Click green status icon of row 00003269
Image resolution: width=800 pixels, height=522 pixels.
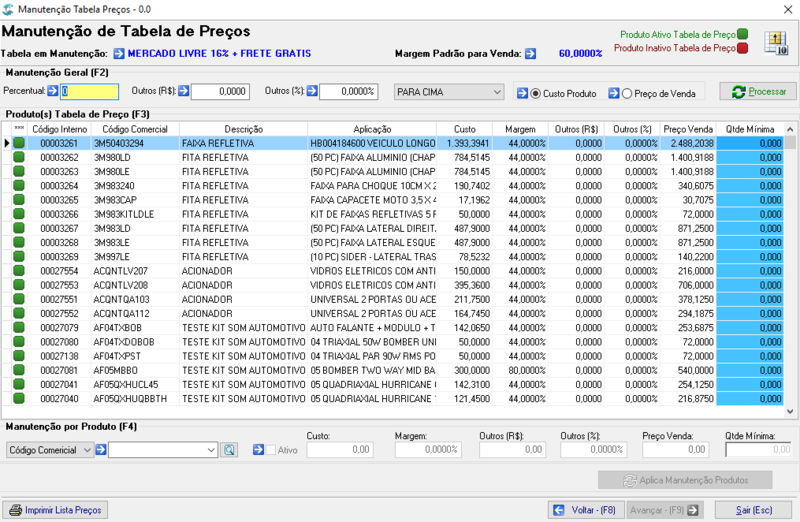[x=19, y=256]
